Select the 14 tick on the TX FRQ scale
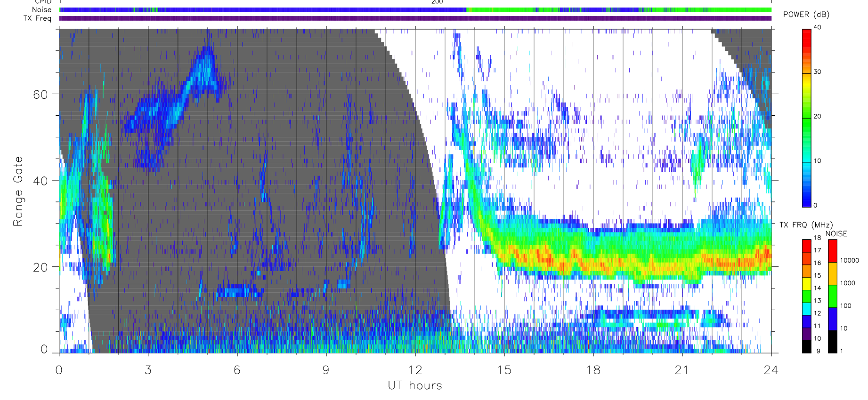Screen dimensions: 868x400 click(x=817, y=288)
